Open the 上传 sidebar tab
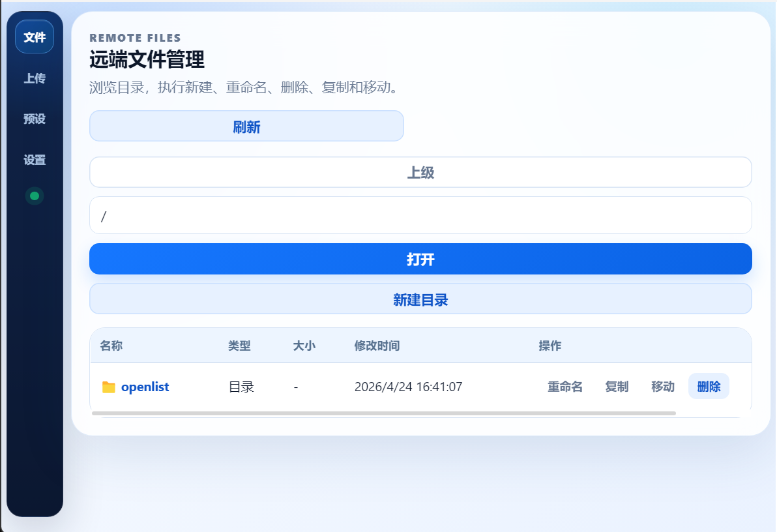The height and width of the screenshot is (532, 777). point(35,78)
